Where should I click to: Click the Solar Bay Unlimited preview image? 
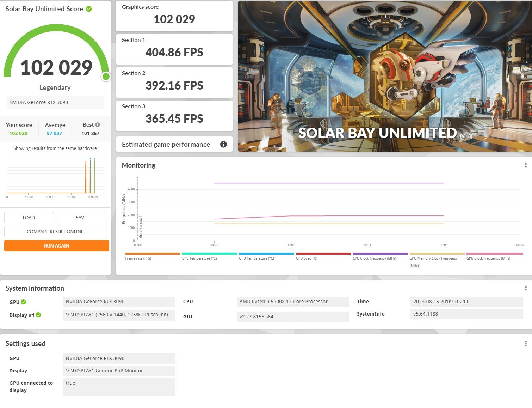[385, 76]
